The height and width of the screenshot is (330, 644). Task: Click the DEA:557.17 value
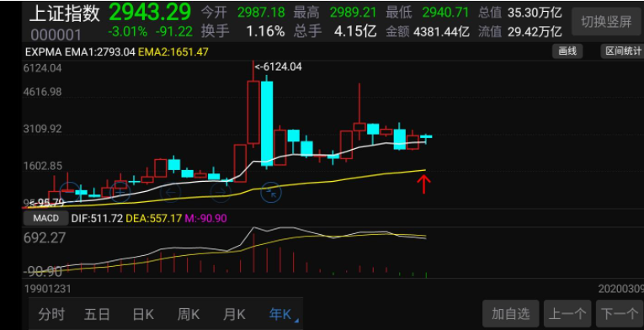(x=153, y=219)
